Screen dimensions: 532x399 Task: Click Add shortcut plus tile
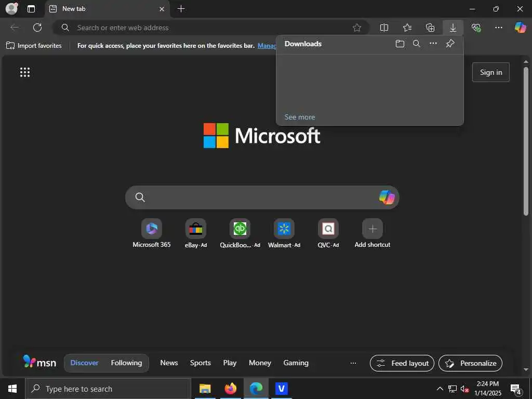pos(372,234)
